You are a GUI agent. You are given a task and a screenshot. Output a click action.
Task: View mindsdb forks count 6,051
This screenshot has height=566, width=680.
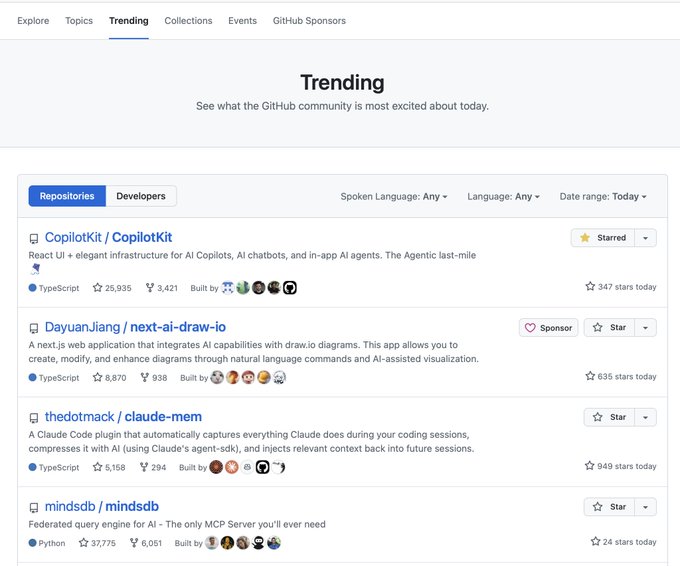pyautogui.click(x=146, y=543)
